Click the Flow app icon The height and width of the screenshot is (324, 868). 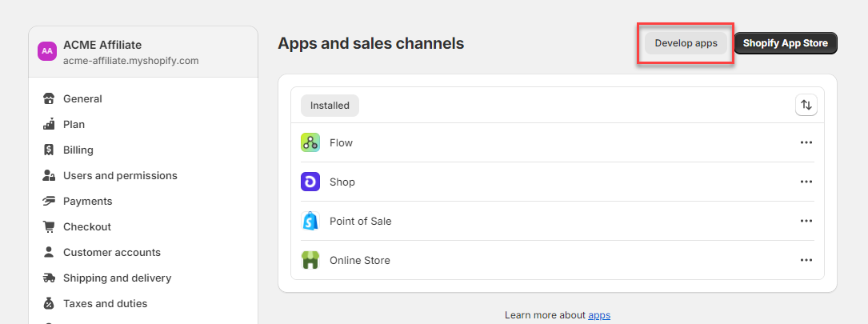[310, 142]
